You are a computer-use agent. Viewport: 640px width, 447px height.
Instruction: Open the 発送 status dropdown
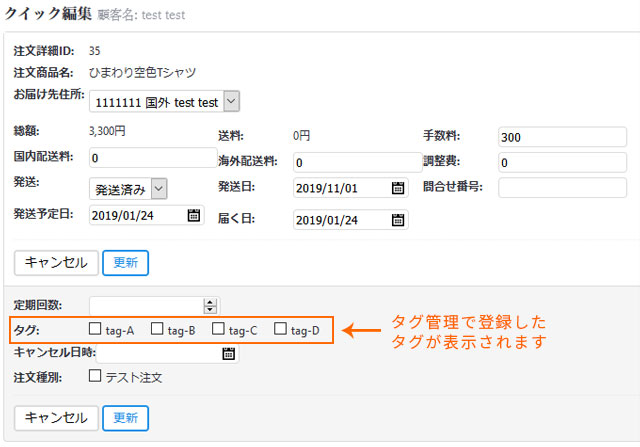pos(158,189)
